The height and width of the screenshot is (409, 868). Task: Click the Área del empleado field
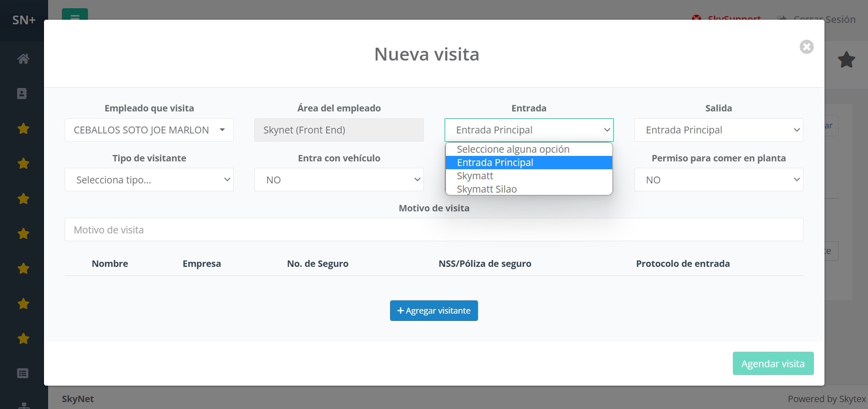pyautogui.click(x=339, y=130)
